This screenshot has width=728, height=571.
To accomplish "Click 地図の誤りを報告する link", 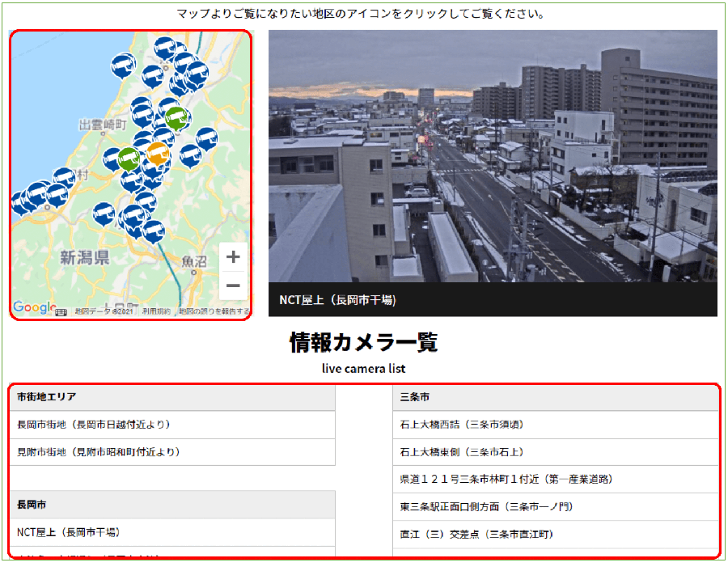I will [214, 311].
